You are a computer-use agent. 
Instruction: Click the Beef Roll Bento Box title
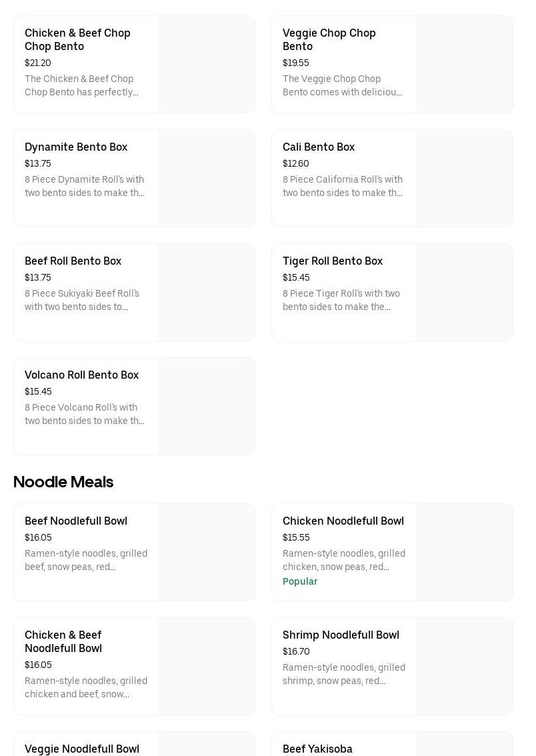pyautogui.click(x=73, y=261)
